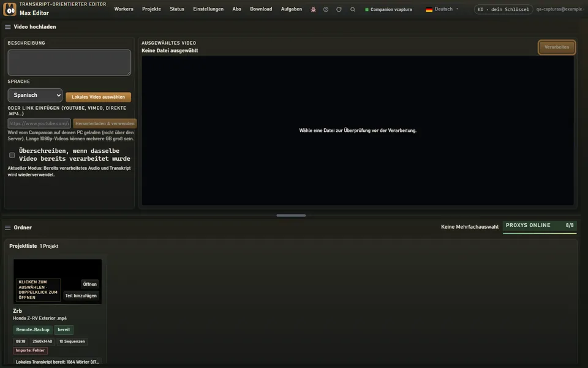The height and width of the screenshot is (368, 588).
Task: Enable the Überschreiben checkbox
Action: pyautogui.click(x=12, y=155)
